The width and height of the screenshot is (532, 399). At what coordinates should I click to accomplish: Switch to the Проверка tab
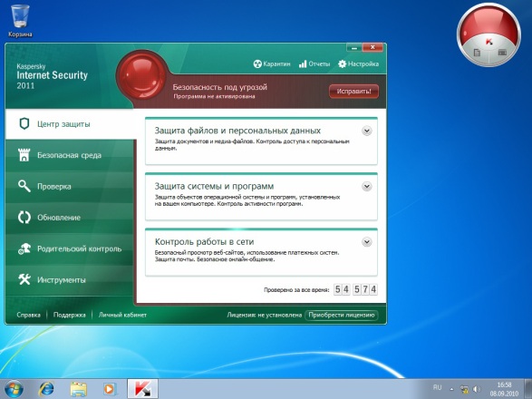70,186
